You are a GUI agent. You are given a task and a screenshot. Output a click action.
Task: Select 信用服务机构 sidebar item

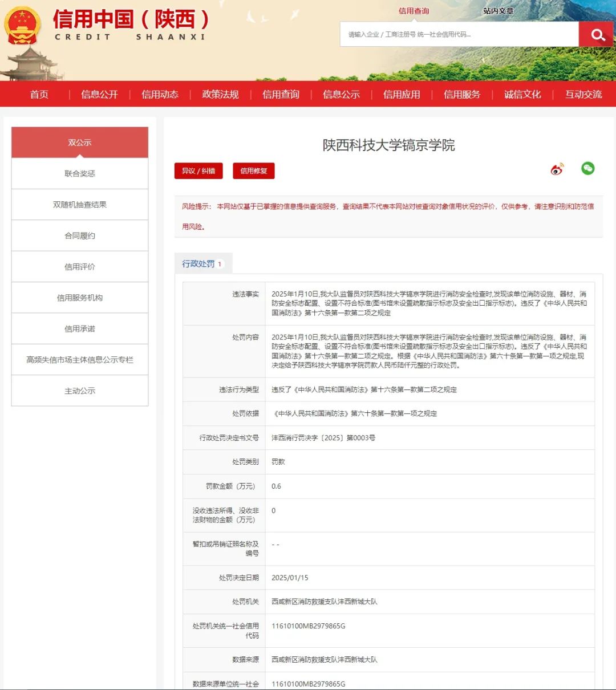click(x=80, y=298)
